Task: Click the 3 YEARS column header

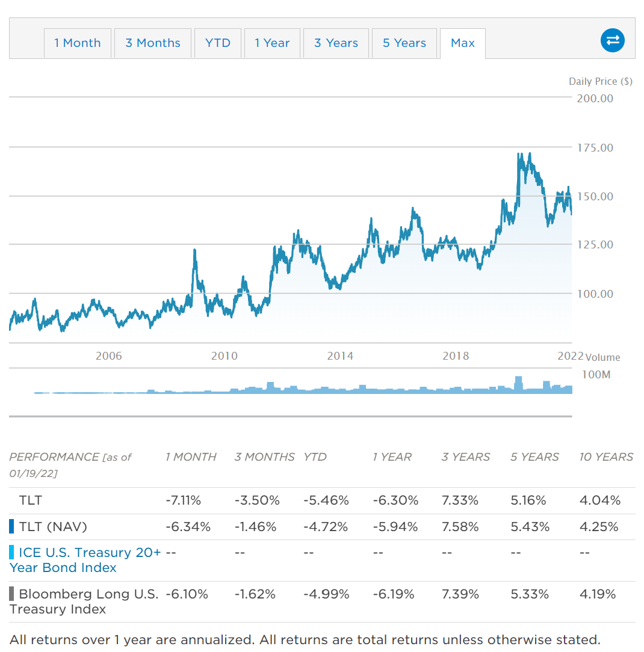Action: tap(466, 457)
